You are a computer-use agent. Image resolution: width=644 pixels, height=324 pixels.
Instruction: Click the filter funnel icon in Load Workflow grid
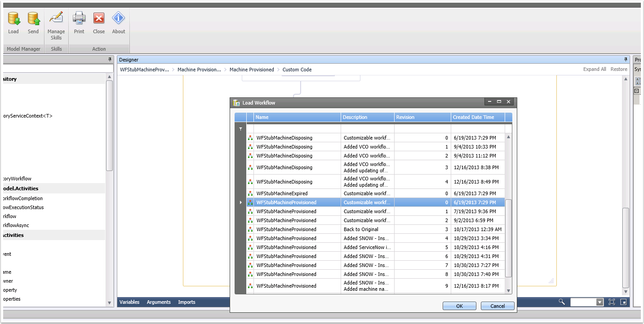(x=240, y=129)
